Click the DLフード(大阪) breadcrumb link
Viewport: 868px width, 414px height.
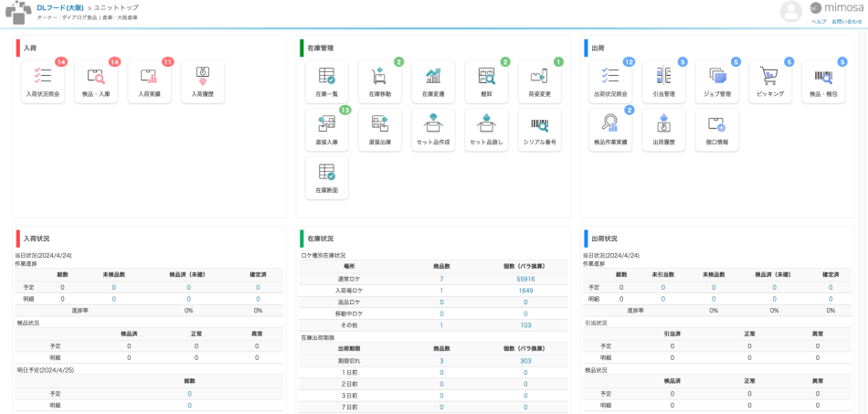click(x=61, y=7)
